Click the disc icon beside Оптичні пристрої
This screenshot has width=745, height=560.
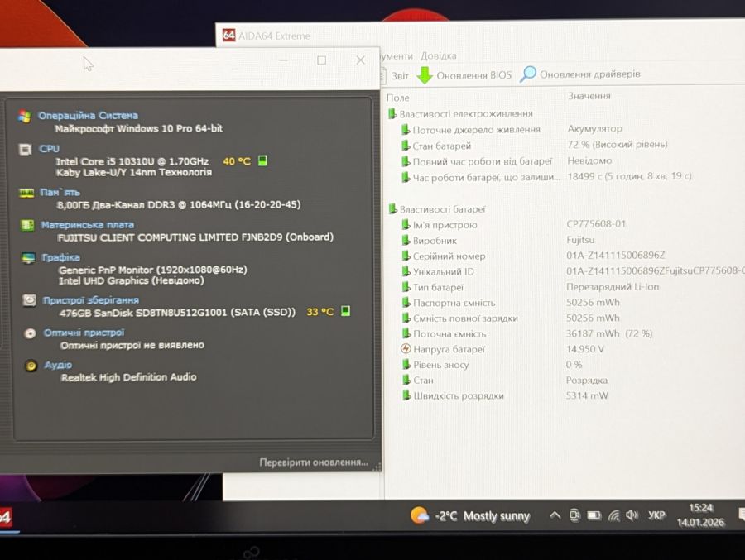(30, 333)
